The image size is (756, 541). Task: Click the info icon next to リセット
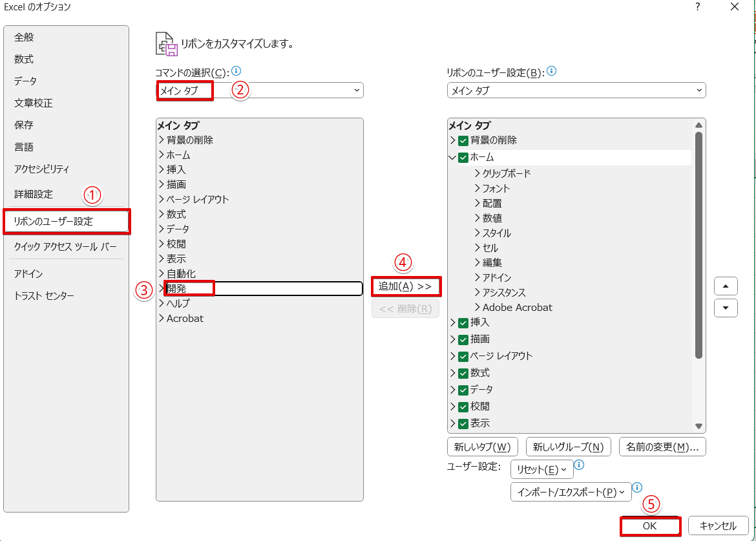(580, 465)
